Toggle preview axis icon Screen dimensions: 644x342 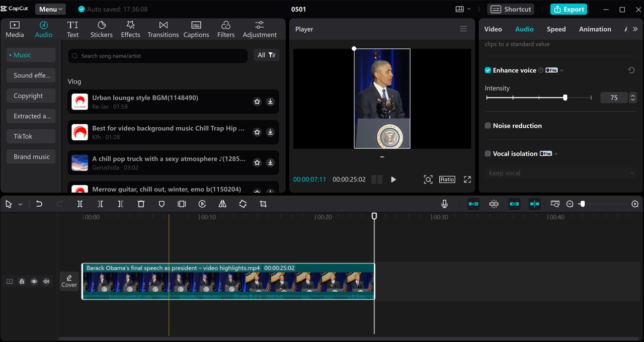534,204
